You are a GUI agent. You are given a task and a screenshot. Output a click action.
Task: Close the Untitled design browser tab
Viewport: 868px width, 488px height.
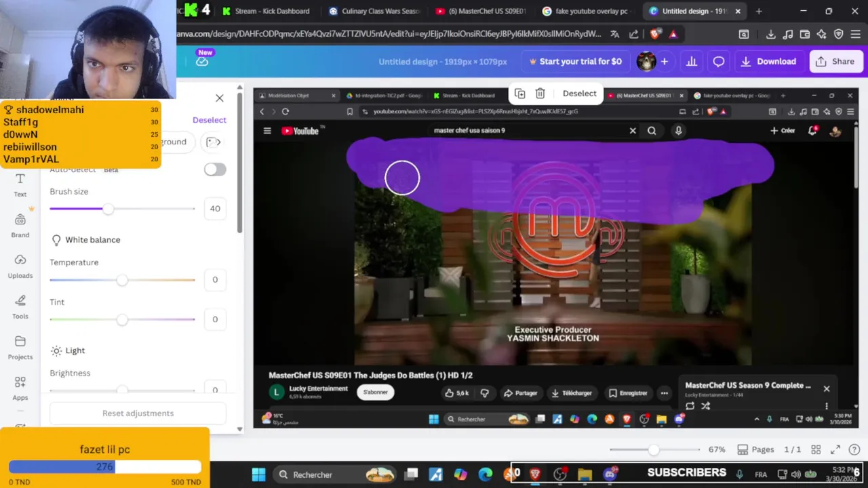tap(738, 11)
